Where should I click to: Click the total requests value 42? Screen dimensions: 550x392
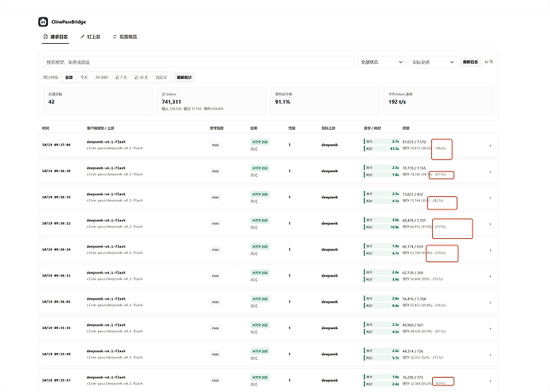[52, 102]
